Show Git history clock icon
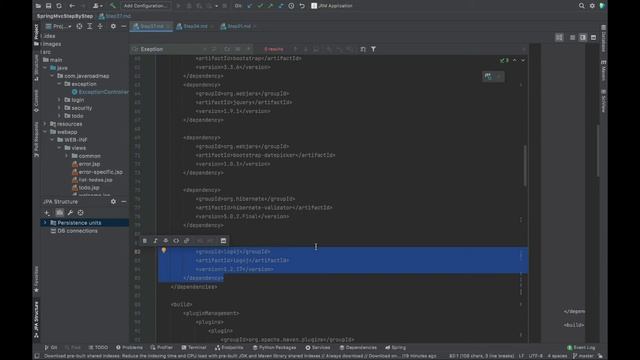The height and width of the screenshot is (360, 640). click(x=291, y=6)
